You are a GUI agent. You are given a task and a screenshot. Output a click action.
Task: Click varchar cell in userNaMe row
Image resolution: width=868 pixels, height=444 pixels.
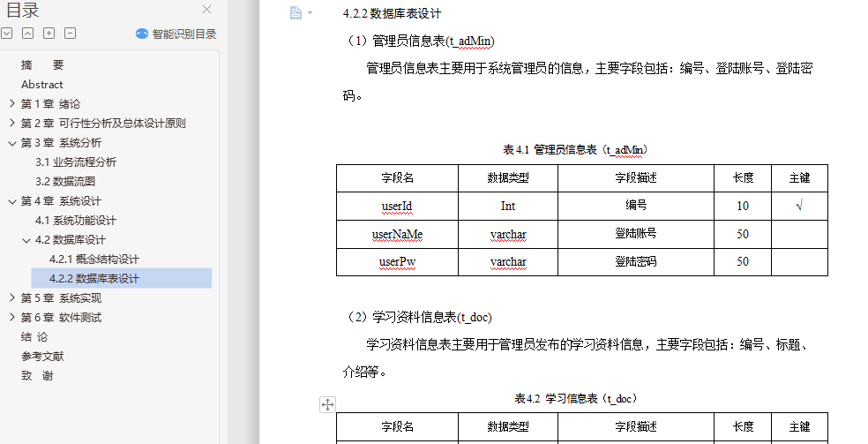click(x=507, y=234)
